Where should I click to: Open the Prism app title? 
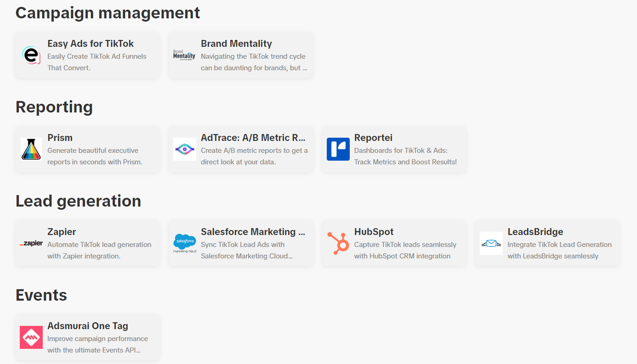point(60,138)
